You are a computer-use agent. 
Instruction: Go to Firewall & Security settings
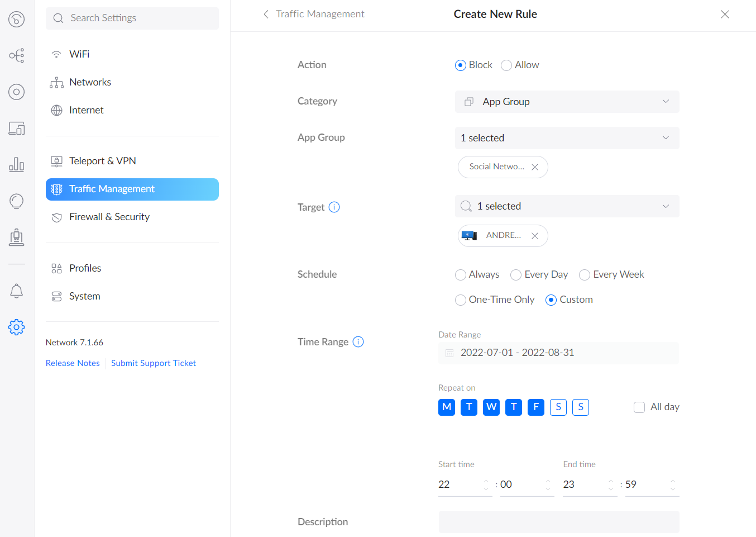(109, 217)
